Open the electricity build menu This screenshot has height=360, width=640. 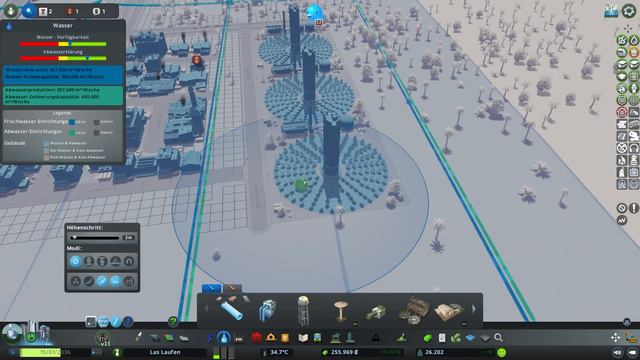point(210,338)
